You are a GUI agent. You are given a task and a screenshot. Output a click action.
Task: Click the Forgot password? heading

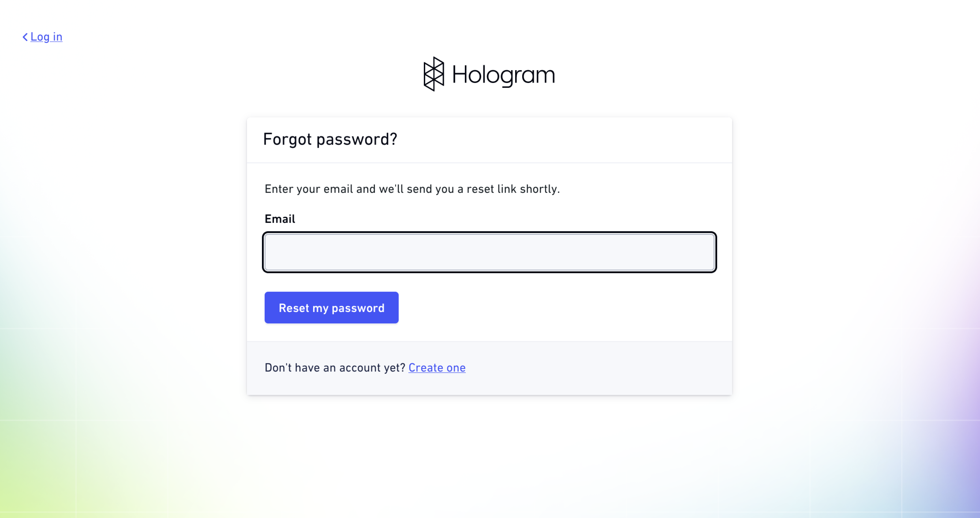330,139
